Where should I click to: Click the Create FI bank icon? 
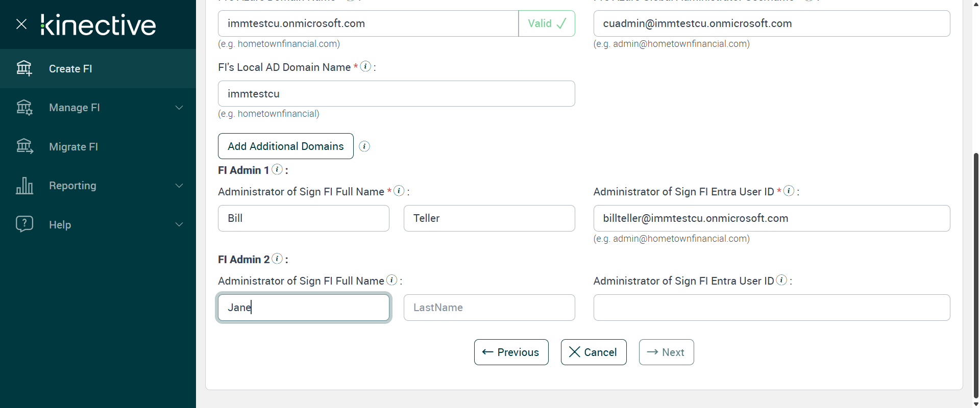[x=24, y=68]
